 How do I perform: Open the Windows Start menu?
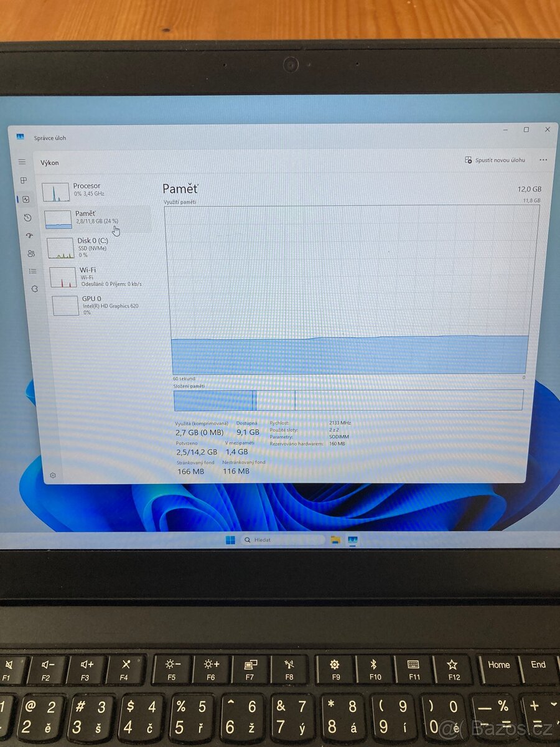pyautogui.click(x=230, y=540)
